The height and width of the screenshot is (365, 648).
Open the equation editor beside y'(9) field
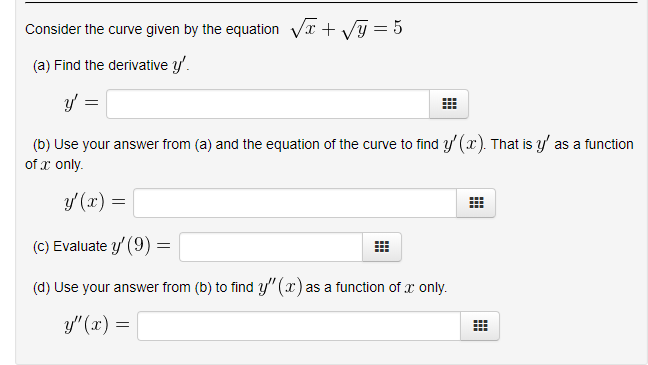[x=382, y=247]
